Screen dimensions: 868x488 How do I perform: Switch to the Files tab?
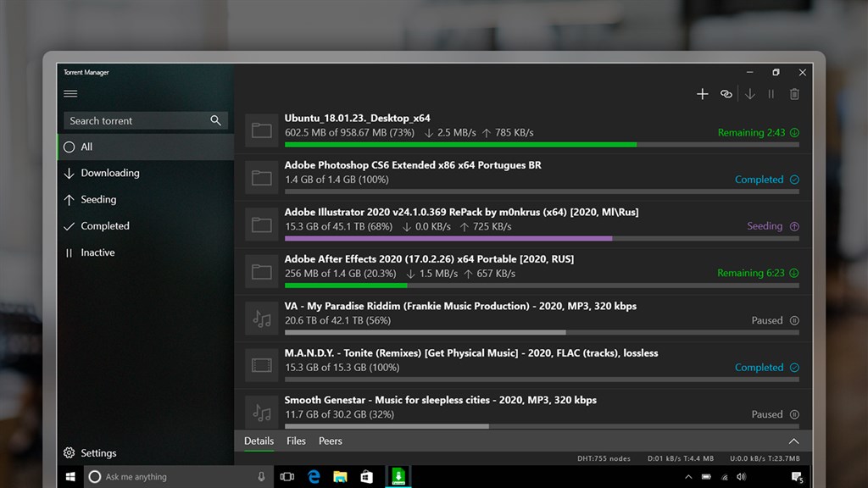(x=296, y=441)
